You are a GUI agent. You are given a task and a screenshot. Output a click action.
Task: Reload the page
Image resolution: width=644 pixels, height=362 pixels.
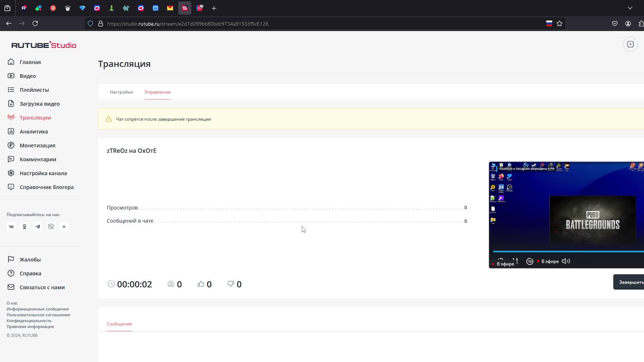(x=35, y=23)
